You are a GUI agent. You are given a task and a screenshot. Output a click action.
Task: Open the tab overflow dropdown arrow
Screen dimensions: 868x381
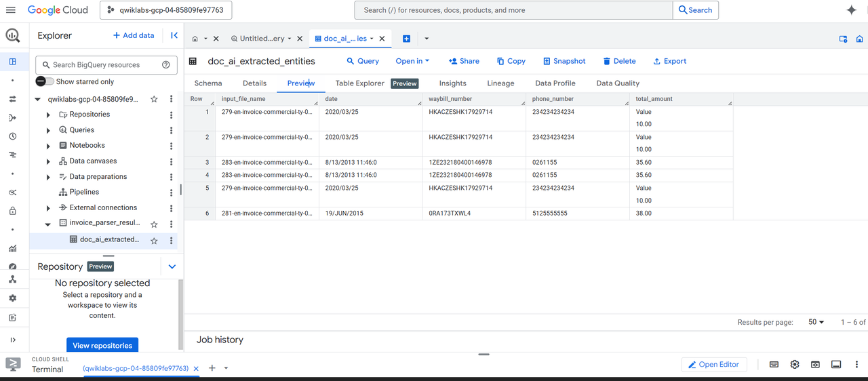click(427, 39)
